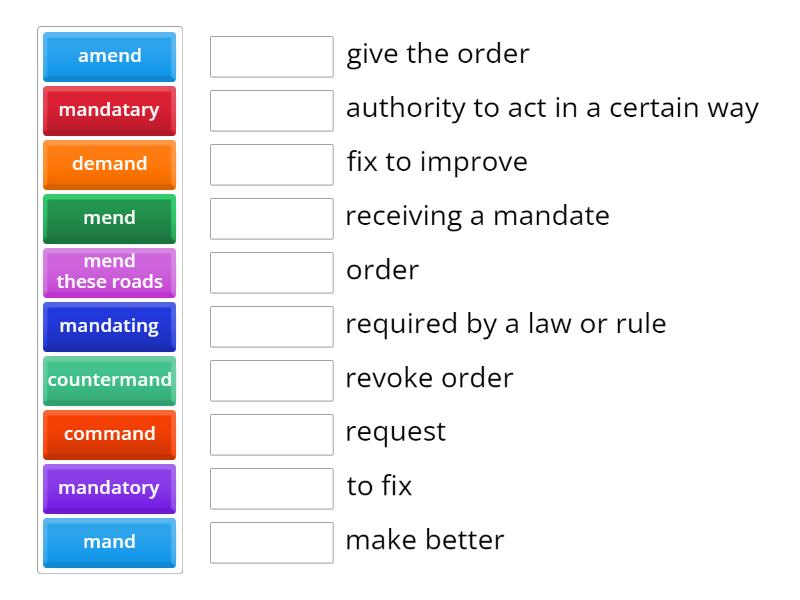This screenshot has width=800, height=600.
Task: Click the answer box beside 'to fix'
Action: click(x=271, y=488)
